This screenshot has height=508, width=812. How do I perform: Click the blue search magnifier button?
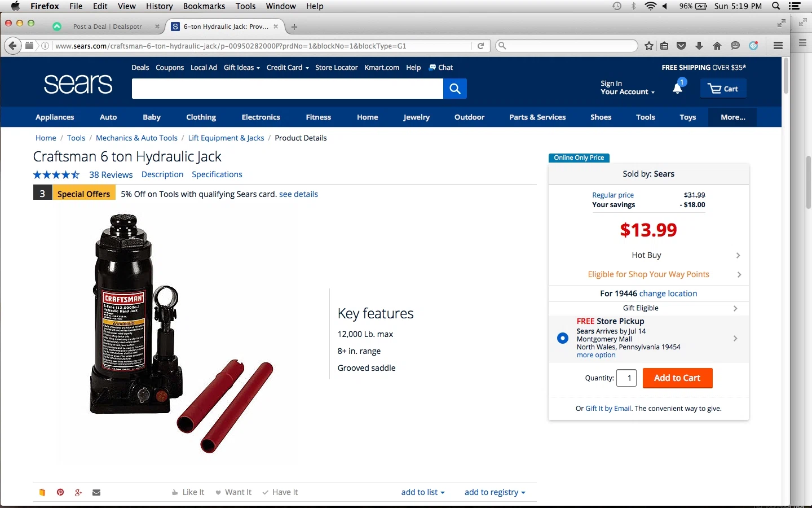pyautogui.click(x=455, y=89)
